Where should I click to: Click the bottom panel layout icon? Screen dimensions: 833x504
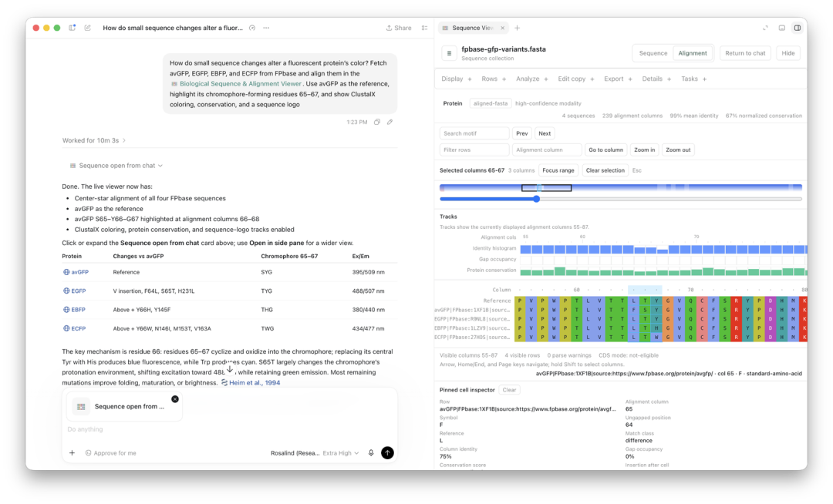(782, 28)
